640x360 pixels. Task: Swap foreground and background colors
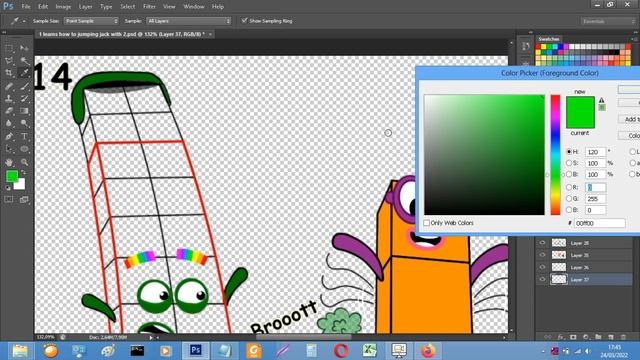click(x=24, y=173)
